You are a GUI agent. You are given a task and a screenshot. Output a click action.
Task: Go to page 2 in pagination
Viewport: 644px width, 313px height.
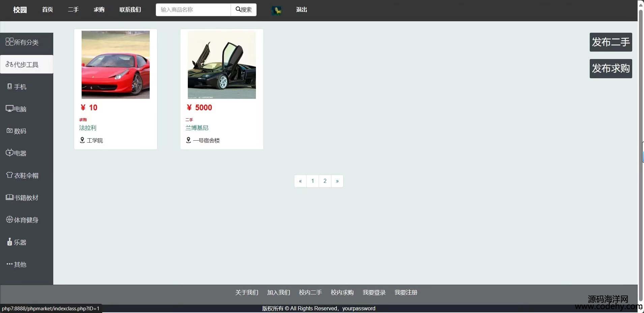click(x=325, y=181)
